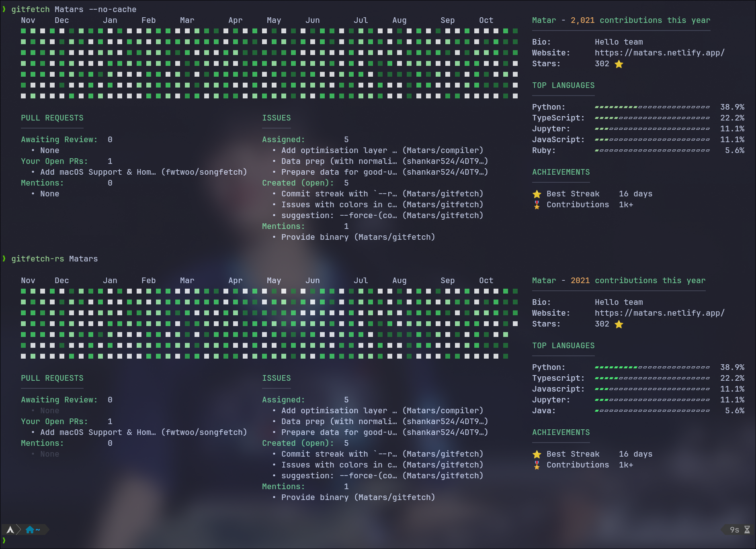Click the hourglass icon next to 9s
Viewport: 756px width, 549px height.
[747, 530]
